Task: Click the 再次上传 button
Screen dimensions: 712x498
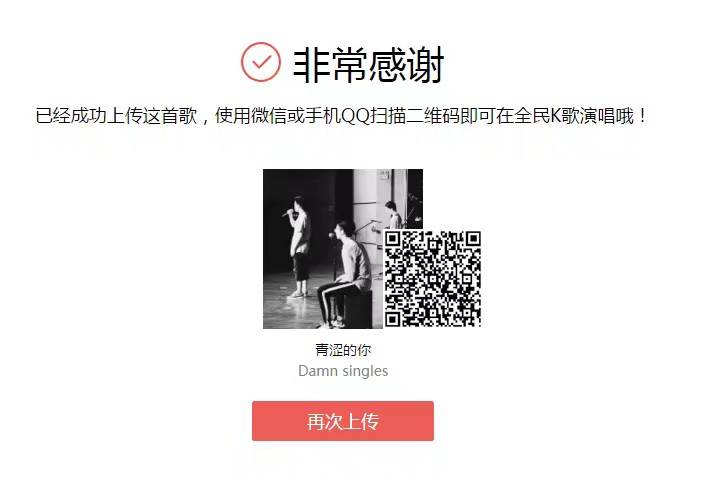Action: (343, 421)
